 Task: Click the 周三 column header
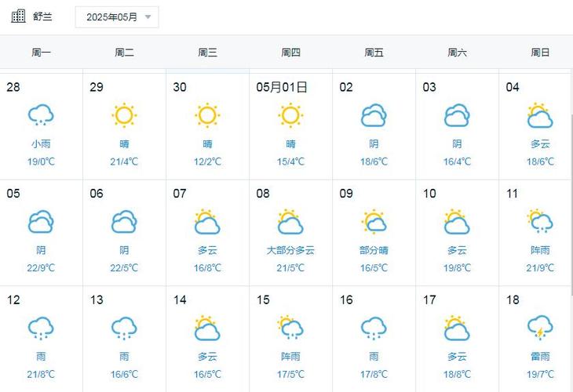[x=207, y=53]
